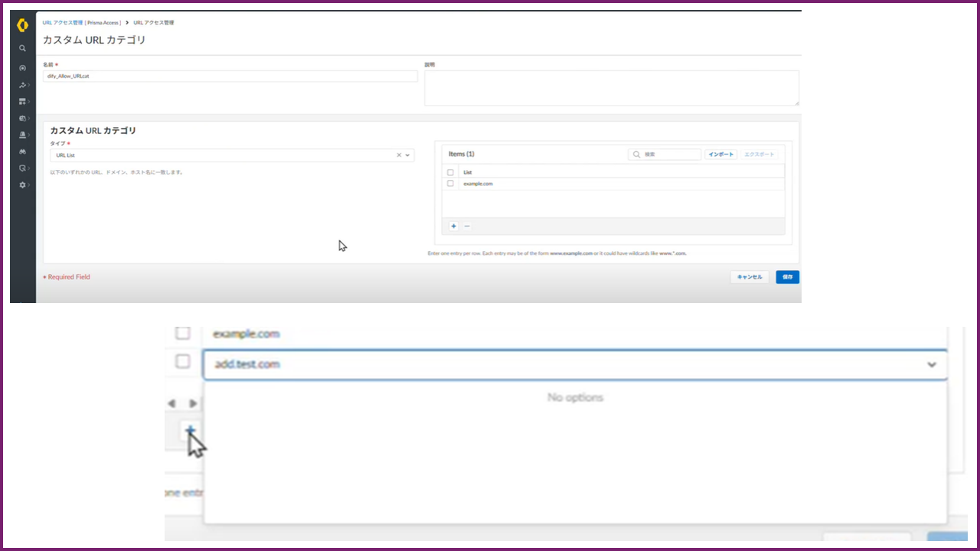This screenshot has height=551, width=980.
Task: Check the example.com row checkbox in Items table
Action: coord(450,184)
